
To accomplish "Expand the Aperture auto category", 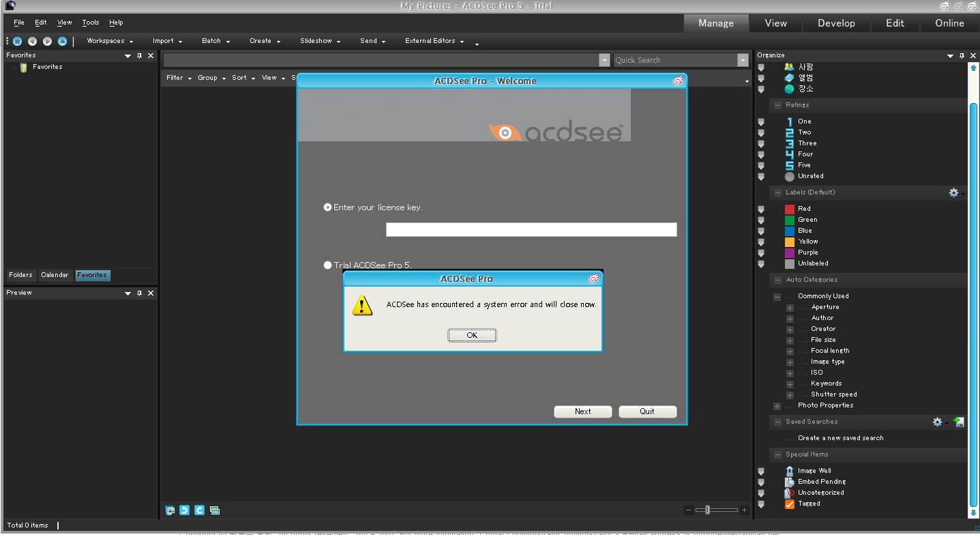I will pos(790,308).
